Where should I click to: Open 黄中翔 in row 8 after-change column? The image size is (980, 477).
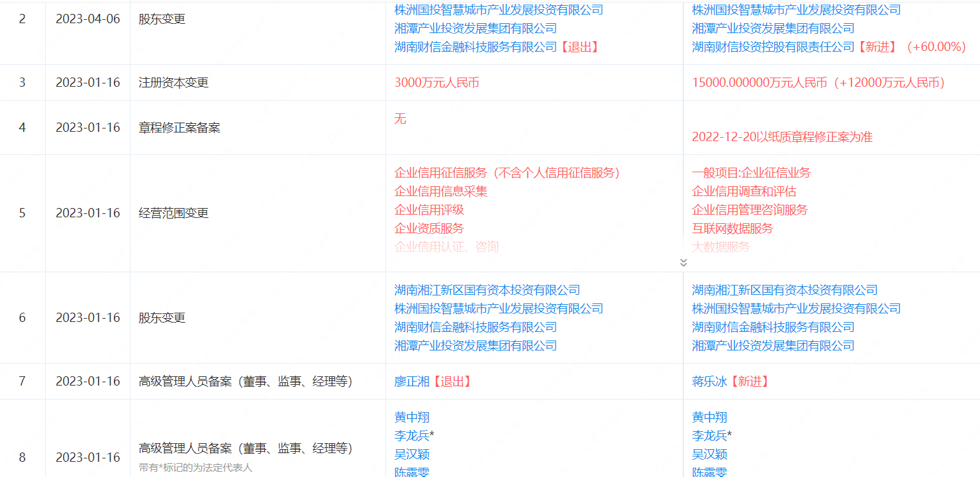tap(710, 417)
